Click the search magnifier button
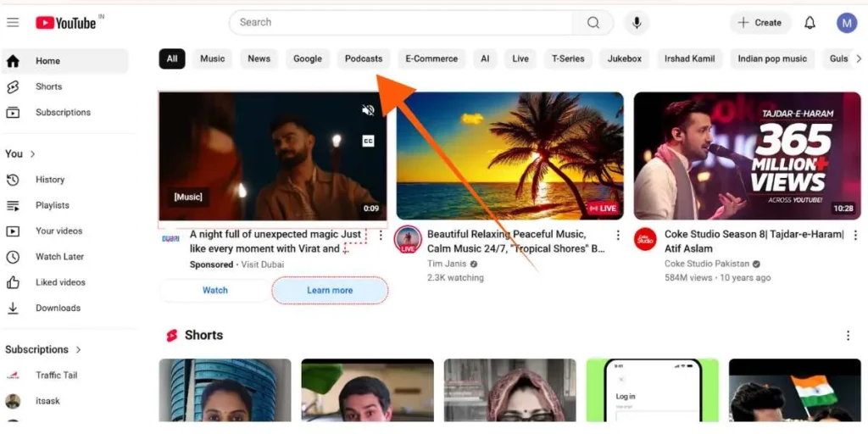The height and width of the screenshot is (434, 868). [593, 23]
